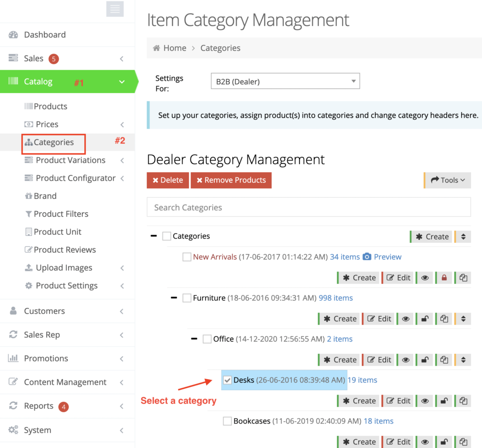
Task: Click the red lock icon for New Arrivals
Action: click(x=443, y=278)
